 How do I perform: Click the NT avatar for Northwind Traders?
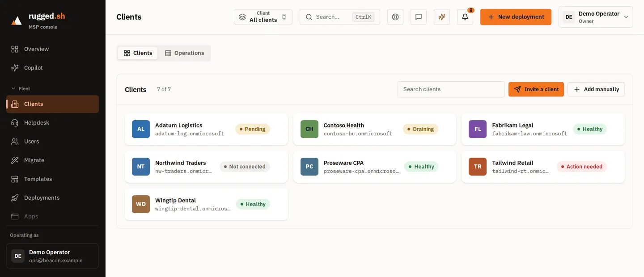(x=141, y=167)
